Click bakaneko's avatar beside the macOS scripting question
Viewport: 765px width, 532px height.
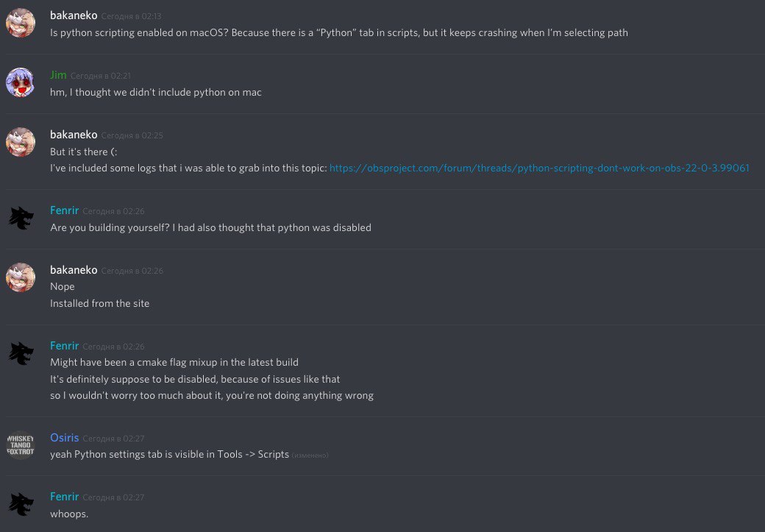click(x=21, y=24)
